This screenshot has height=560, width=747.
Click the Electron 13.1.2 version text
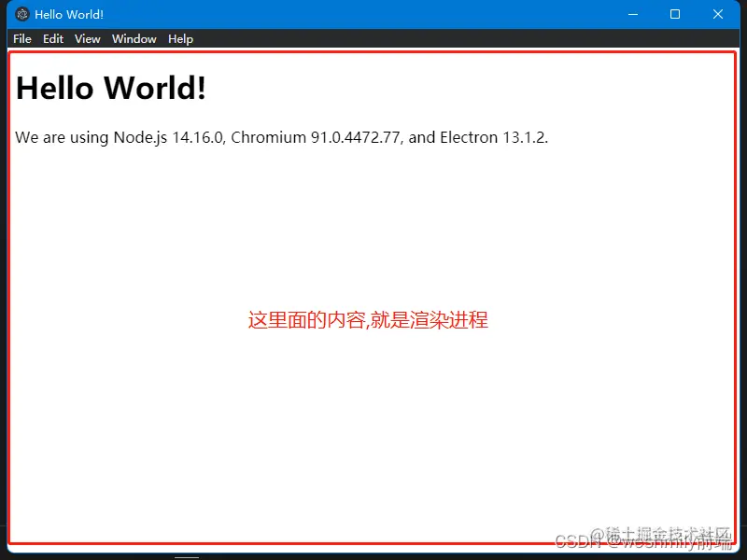point(493,137)
